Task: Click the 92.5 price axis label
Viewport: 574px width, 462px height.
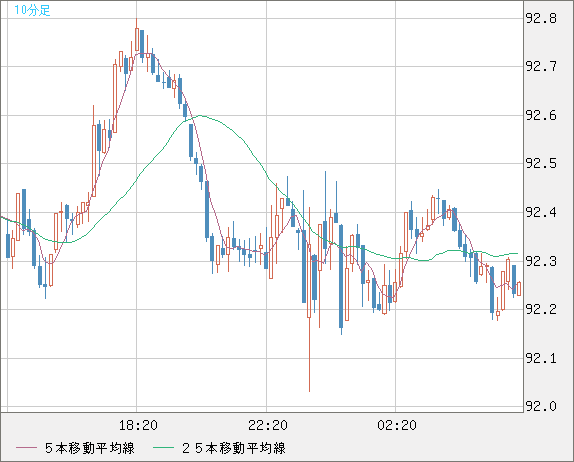Action: tap(541, 163)
